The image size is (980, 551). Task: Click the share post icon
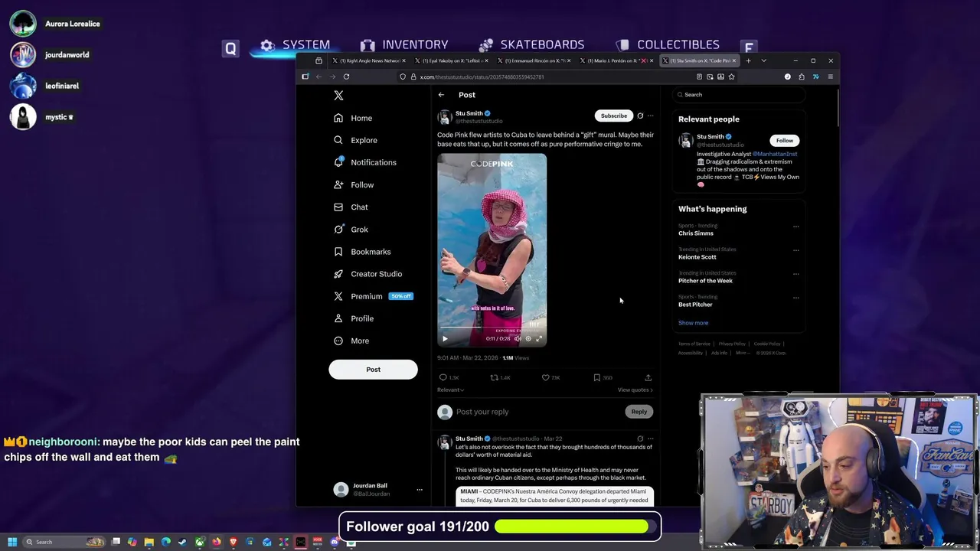tap(648, 377)
